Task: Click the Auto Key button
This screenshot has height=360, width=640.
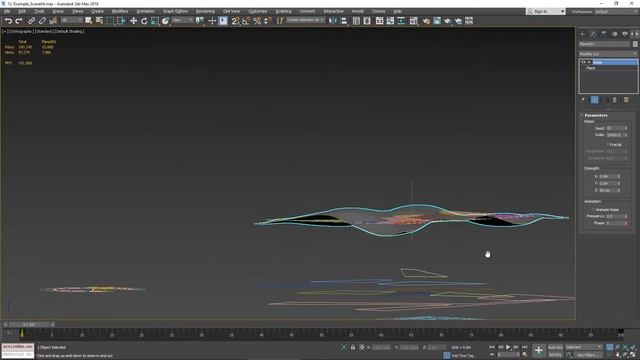Action: pos(555,347)
